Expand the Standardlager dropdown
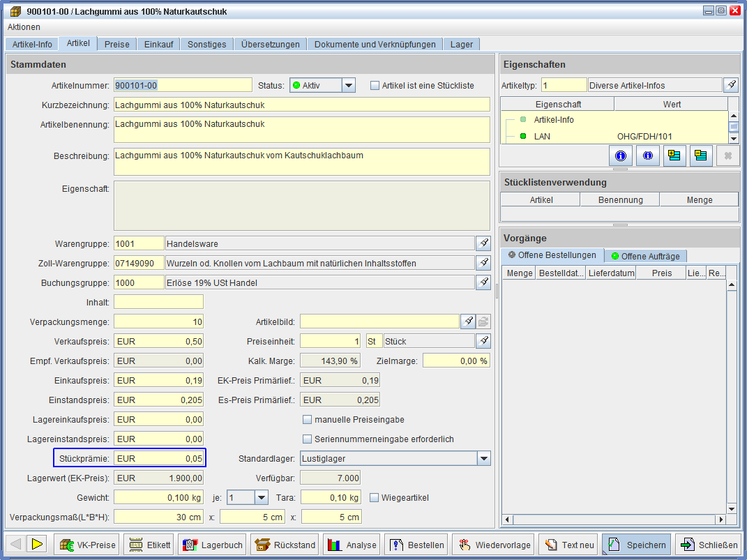The height and width of the screenshot is (560, 747). 483,459
